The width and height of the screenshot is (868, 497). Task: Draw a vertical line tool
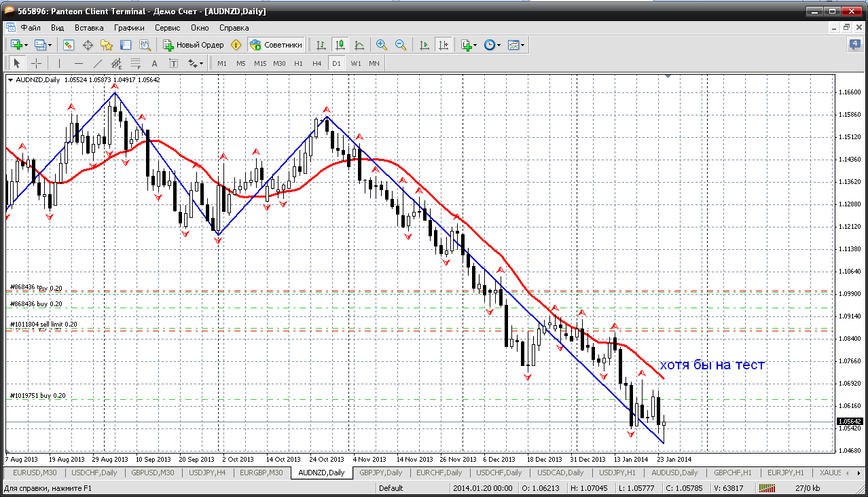click(59, 63)
